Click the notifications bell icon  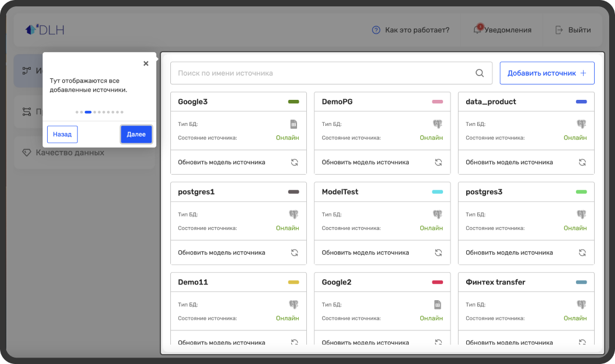coord(477,30)
